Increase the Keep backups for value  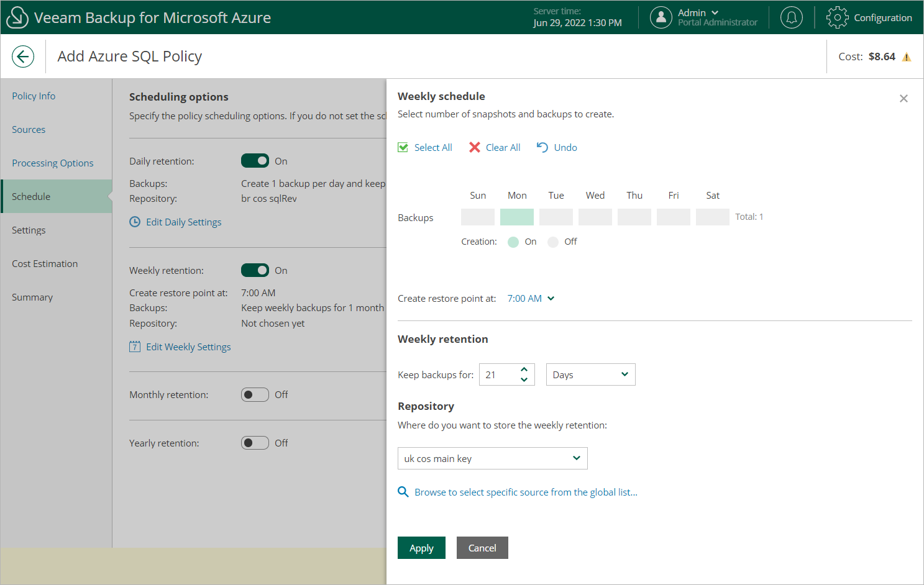[x=524, y=370]
